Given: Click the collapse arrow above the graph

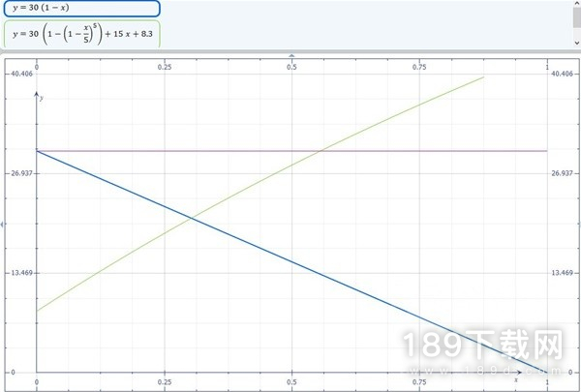Looking at the screenshot, I should (290, 55).
